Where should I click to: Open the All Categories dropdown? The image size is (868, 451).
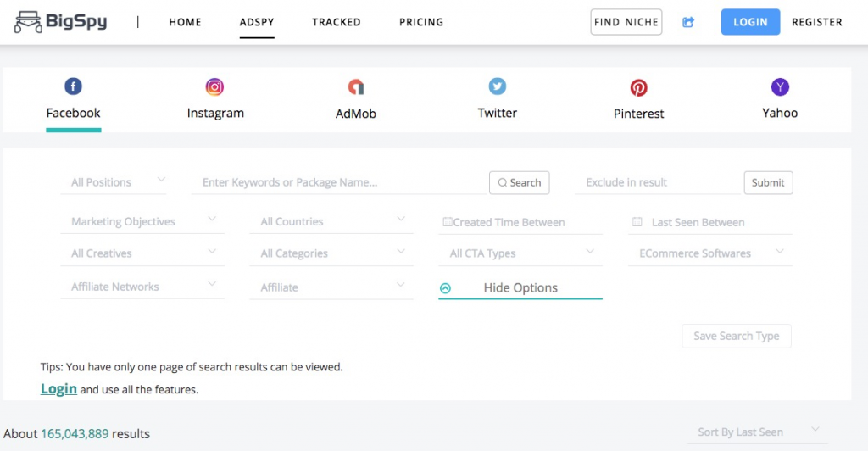click(x=331, y=253)
